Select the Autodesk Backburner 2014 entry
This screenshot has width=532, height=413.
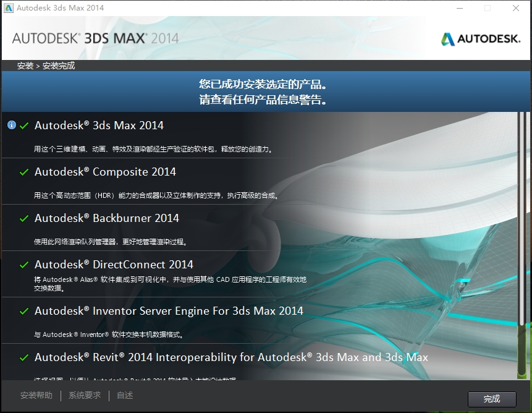point(106,218)
